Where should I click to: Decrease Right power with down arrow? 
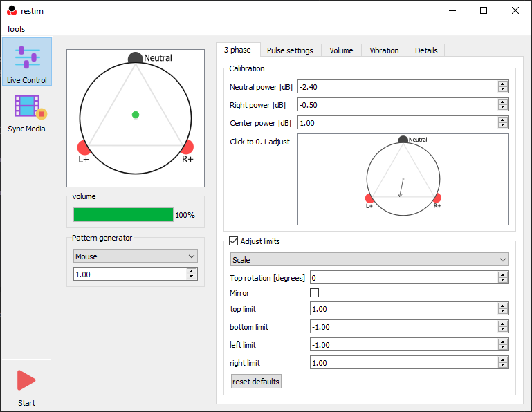(503, 107)
